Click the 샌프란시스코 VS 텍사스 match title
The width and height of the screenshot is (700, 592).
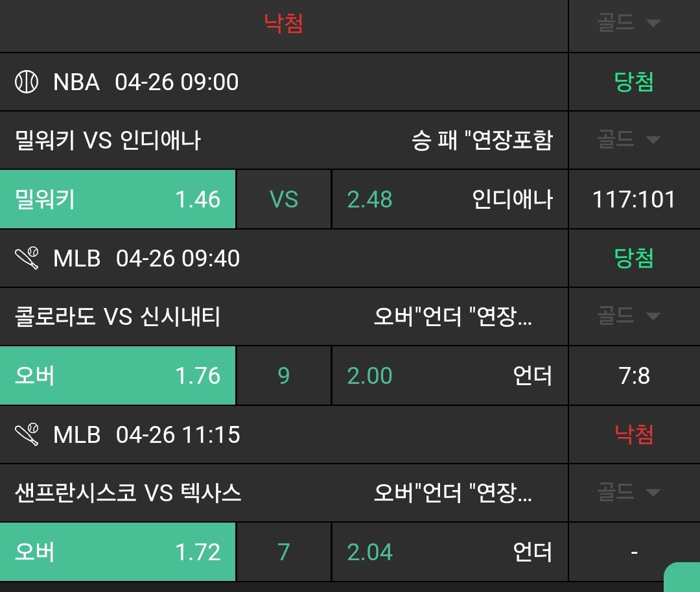coord(128,493)
